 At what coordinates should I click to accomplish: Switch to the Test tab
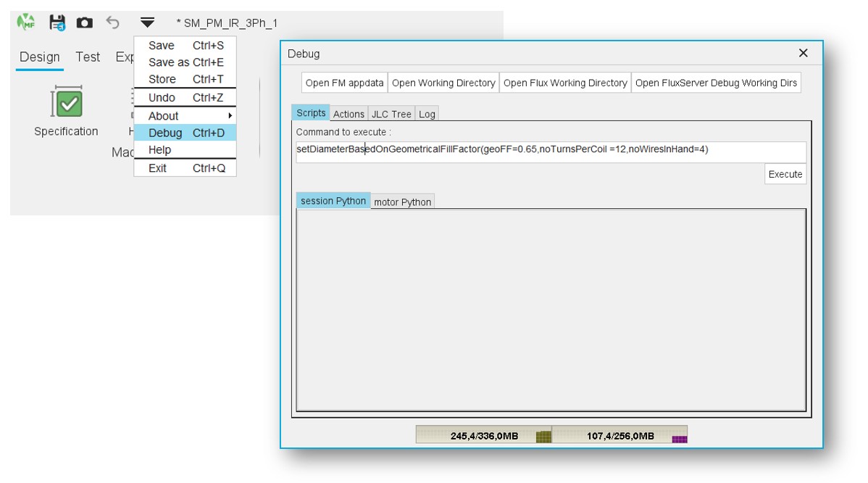pyautogui.click(x=88, y=57)
